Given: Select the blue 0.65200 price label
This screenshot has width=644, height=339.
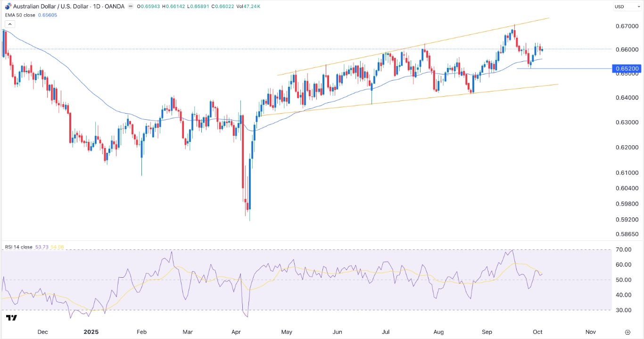Looking at the screenshot, I should tap(627, 68).
